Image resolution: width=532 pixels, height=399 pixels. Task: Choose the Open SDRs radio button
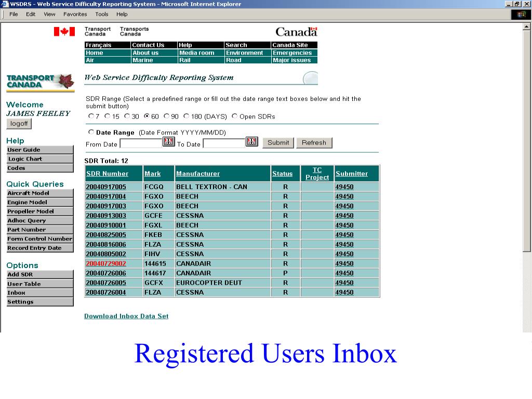[x=235, y=116]
